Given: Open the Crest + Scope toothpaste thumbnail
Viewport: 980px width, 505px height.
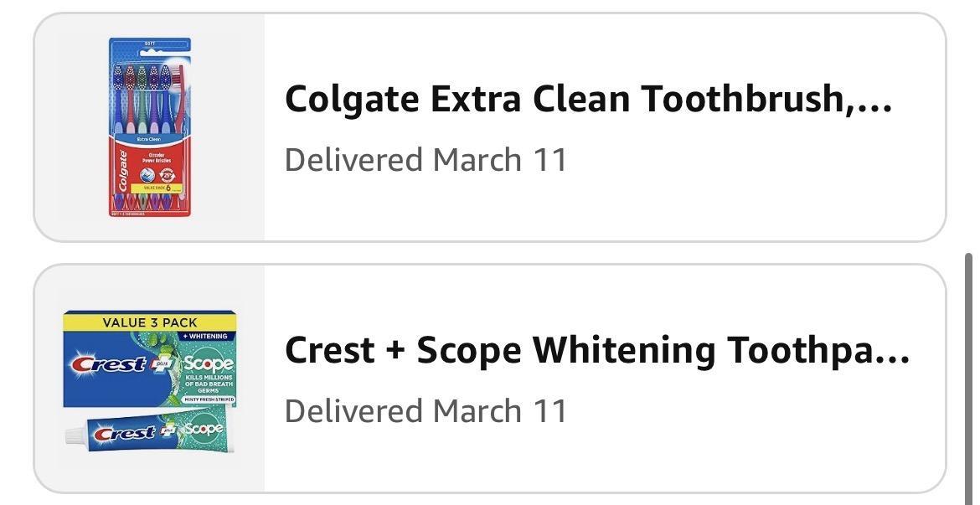Looking at the screenshot, I should coord(149,379).
